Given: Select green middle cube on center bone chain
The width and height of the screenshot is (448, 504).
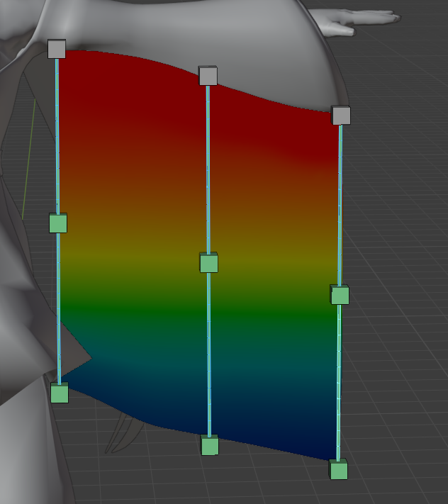Looking at the screenshot, I should tap(208, 262).
